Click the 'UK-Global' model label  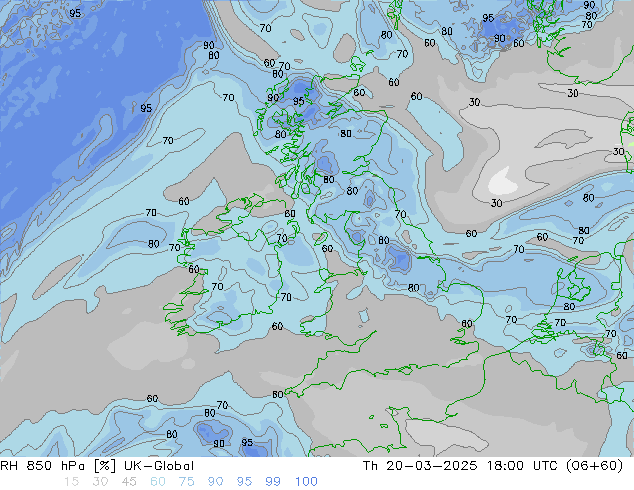[159, 466]
